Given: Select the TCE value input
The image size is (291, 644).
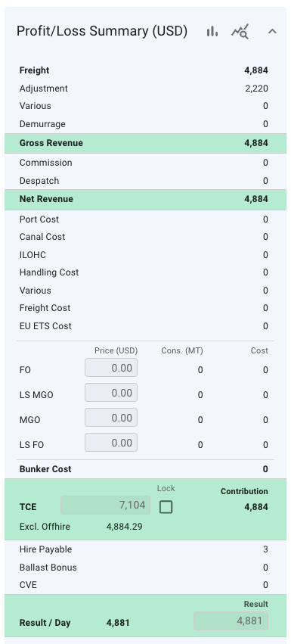Looking at the screenshot, I should point(106,506).
